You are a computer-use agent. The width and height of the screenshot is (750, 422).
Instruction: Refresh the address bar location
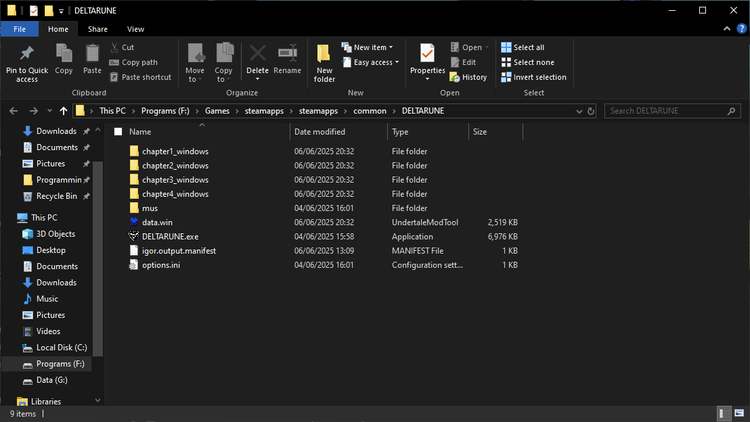pos(591,111)
